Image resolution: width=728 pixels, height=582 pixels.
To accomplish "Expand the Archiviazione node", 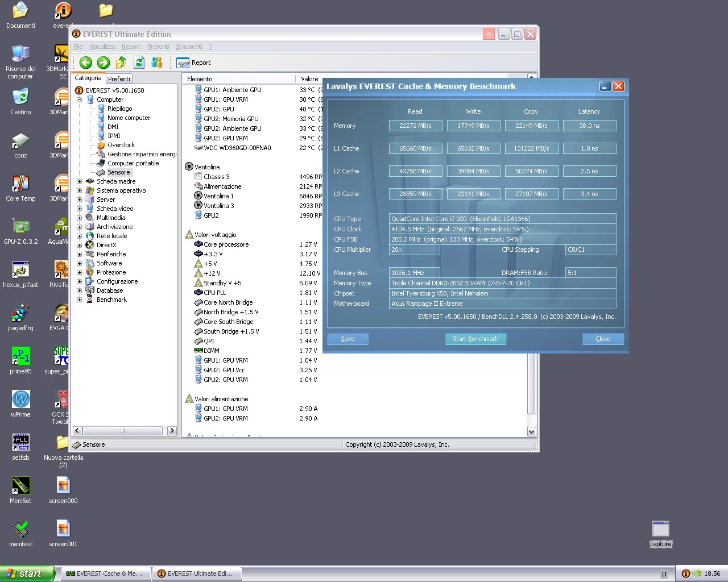I will pyautogui.click(x=80, y=227).
